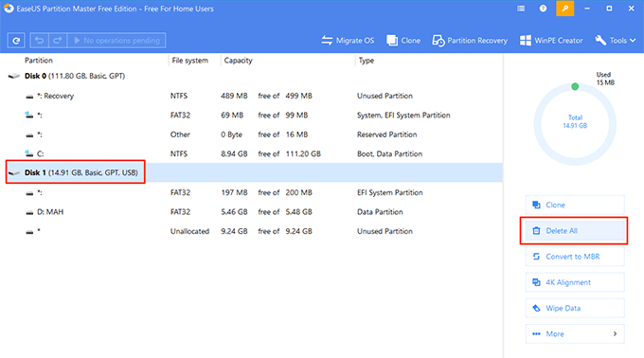644x358 pixels.
Task: Expand the Tools dropdown menu
Action: [616, 40]
